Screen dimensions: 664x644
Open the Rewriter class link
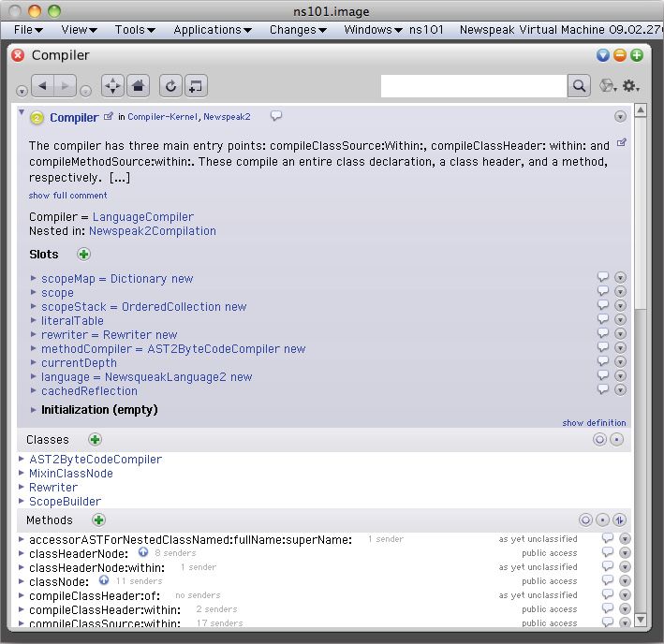point(53,488)
